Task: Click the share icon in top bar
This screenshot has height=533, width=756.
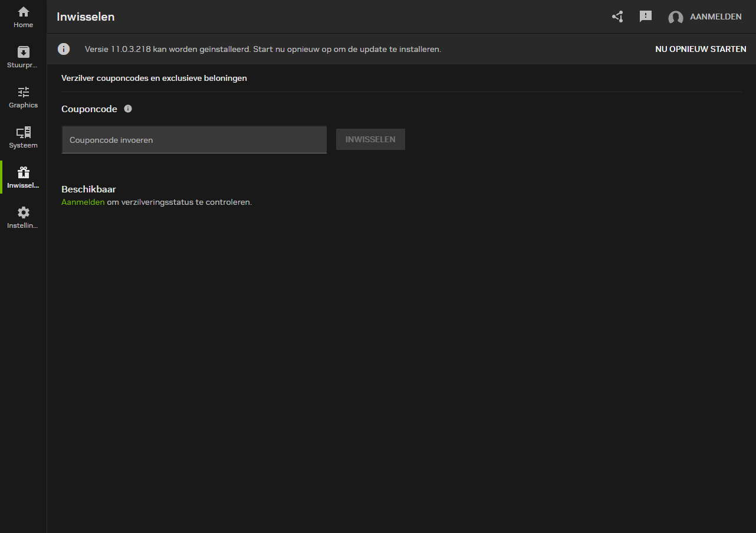Action: (x=617, y=17)
